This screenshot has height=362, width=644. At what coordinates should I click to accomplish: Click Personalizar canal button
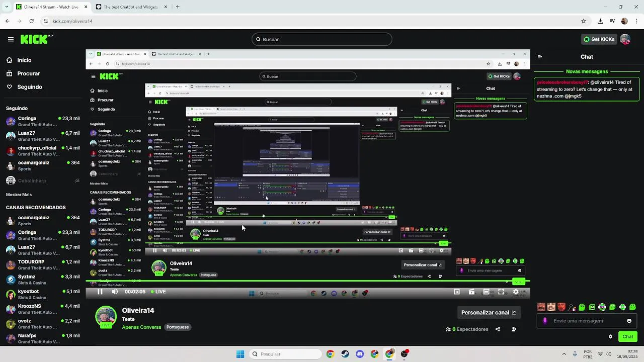point(488,312)
